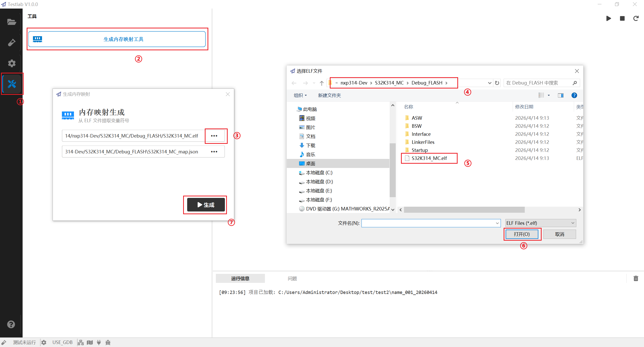Viewport: 644px width, 347px height.
Task: Close the 选择ELF文件 dialog
Action: point(577,71)
